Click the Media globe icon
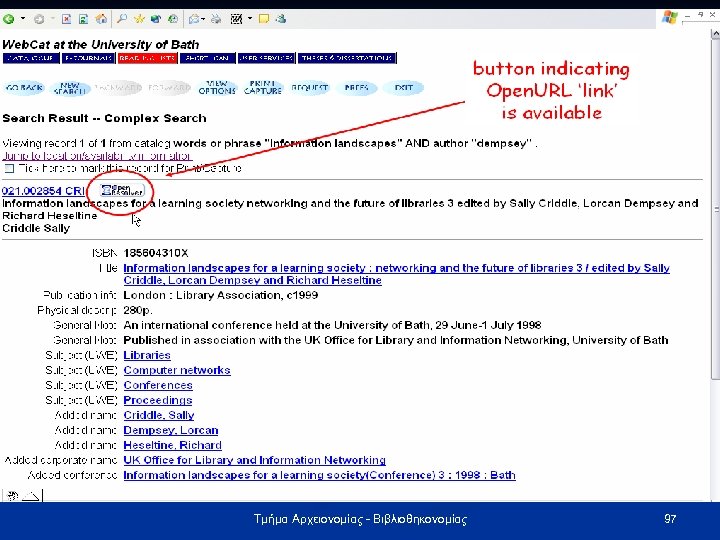The image size is (720, 540). pos(156,19)
